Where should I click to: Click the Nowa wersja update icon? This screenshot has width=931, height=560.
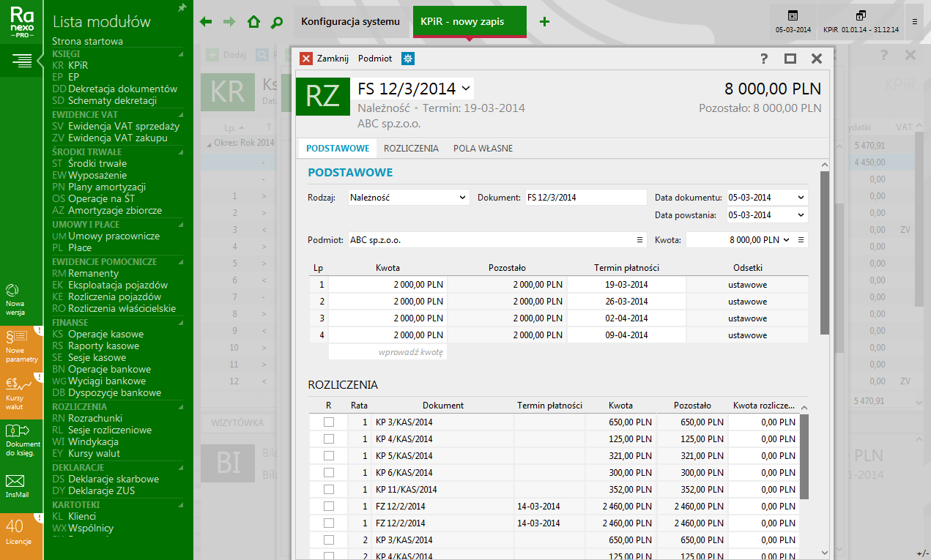pyautogui.click(x=15, y=298)
